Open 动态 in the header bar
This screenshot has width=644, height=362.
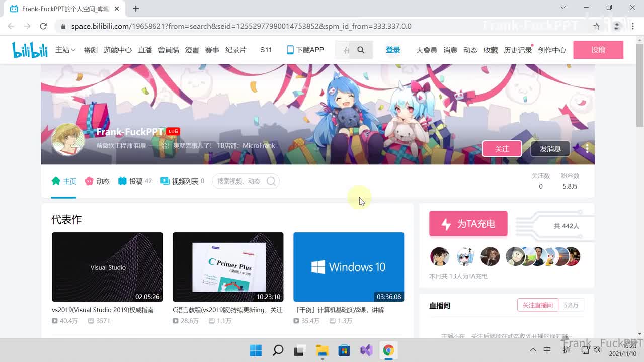click(470, 50)
